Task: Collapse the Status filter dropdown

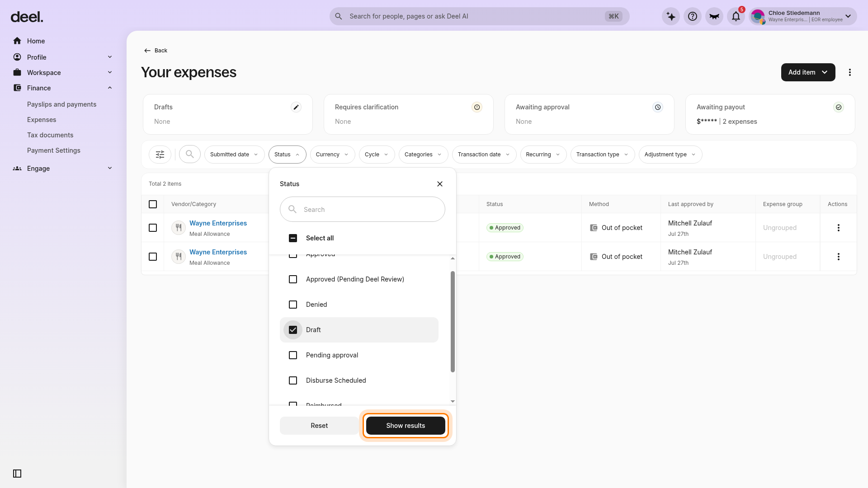Action: click(x=287, y=155)
